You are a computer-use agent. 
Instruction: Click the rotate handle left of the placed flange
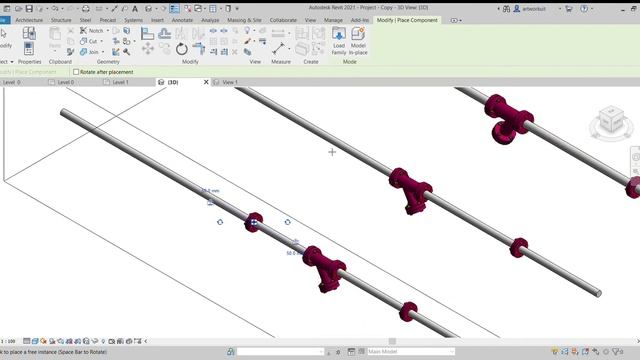pyautogui.click(x=220, y=222)
